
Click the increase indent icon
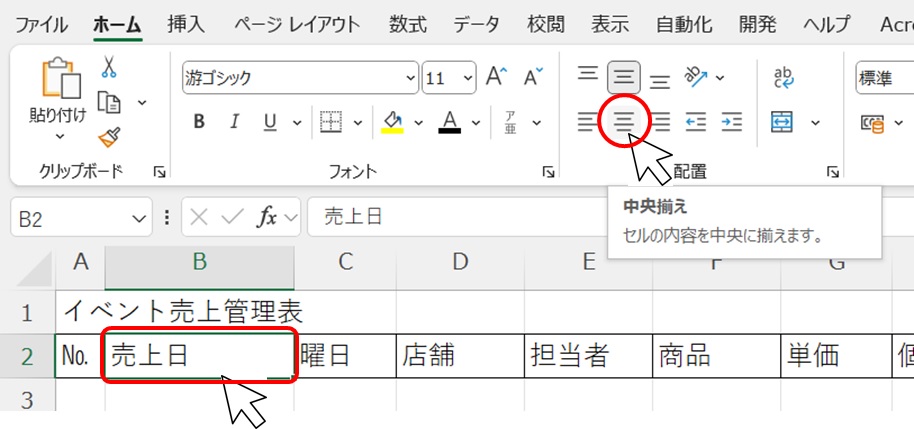[x=732, y=122]
